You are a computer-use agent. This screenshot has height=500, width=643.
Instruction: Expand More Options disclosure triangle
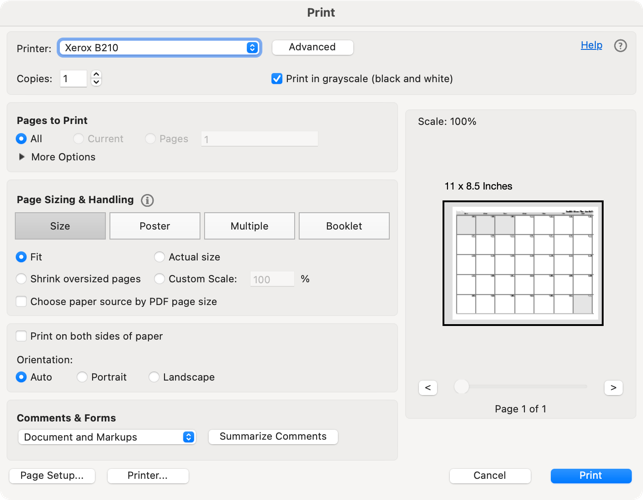22,157
